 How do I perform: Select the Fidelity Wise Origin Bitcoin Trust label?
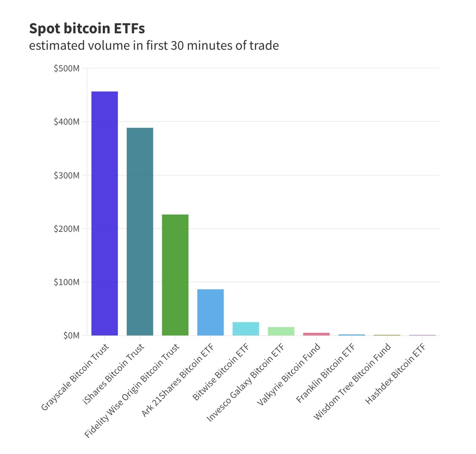pos(132,390)
